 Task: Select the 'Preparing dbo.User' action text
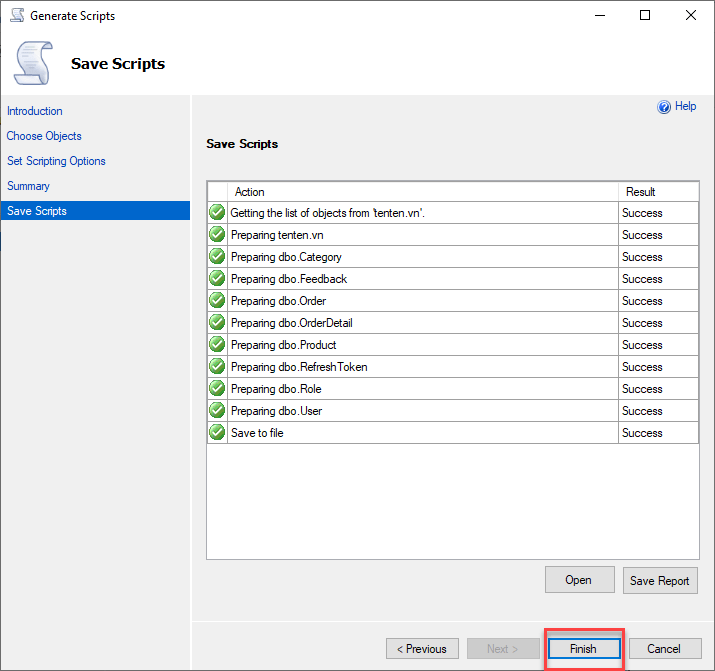coord(276,411)
